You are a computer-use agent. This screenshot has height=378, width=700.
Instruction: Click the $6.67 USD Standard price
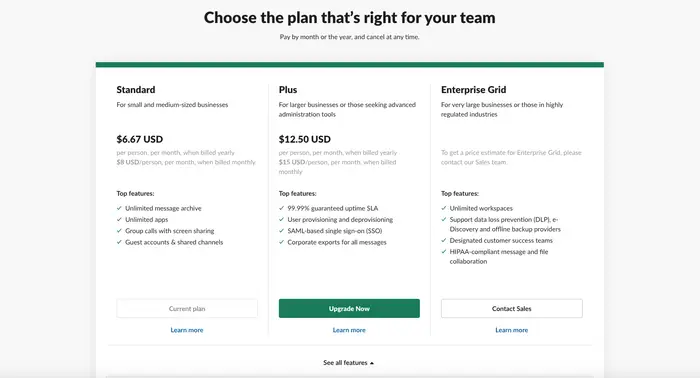click(140, 139)
